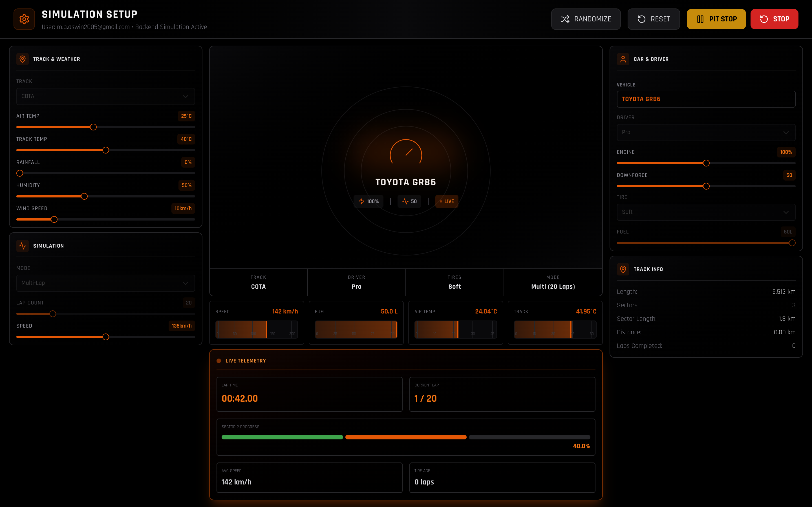Click the Downforce slider handle
The height and width of the screenshot is (507, 812).
(706, 186)
